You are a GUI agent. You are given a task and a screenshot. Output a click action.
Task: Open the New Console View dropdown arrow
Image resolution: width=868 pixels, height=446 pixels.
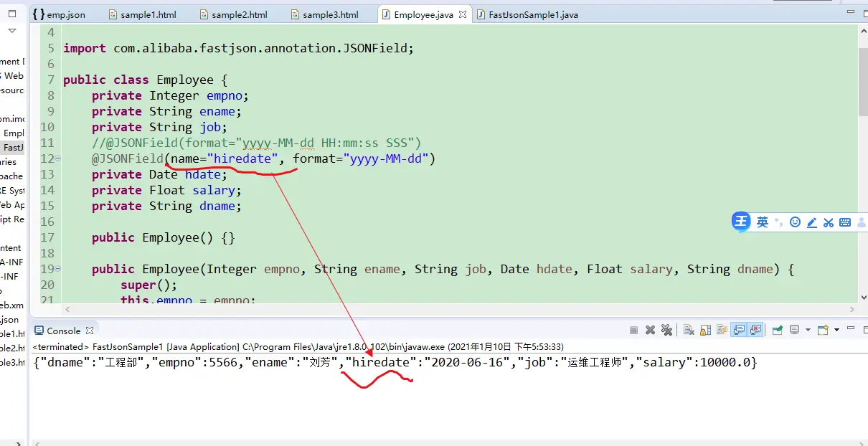[x=836, y=330]
